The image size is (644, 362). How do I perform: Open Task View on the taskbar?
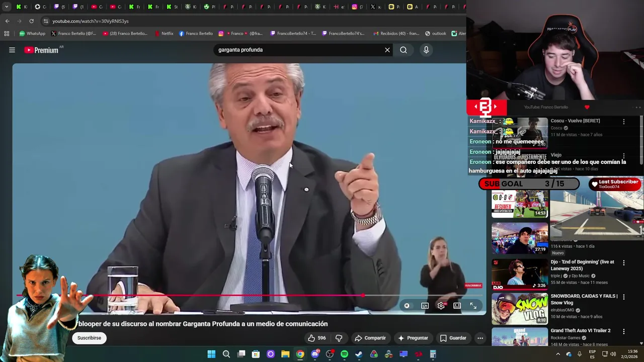241,354
